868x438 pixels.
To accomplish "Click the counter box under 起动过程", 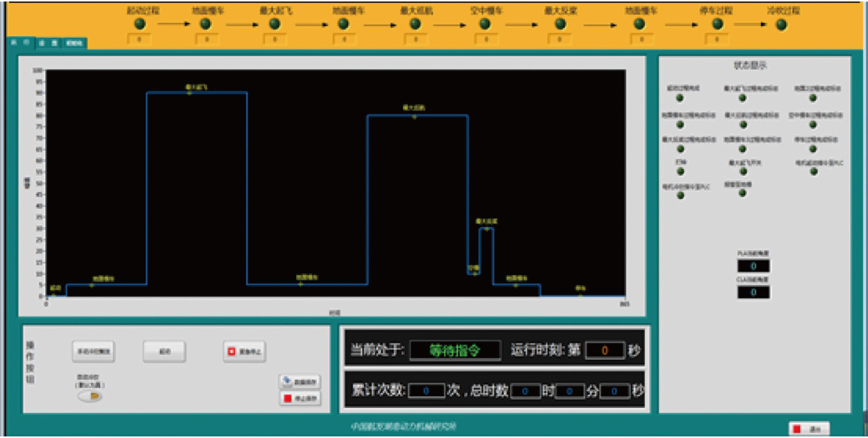I will point(139,40).
